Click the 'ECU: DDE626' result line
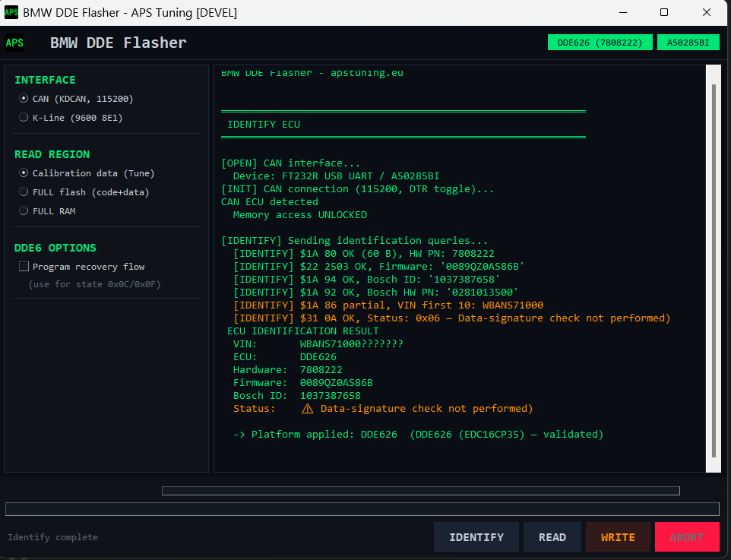Image resolution: width=731 pixels, height=560 pixels. coord(284,357)
